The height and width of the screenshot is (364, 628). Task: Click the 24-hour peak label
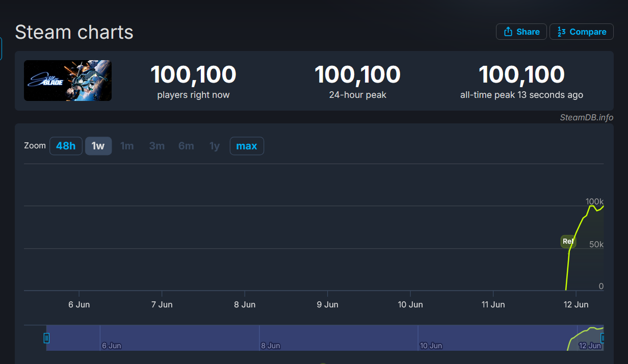click(358, 95)
